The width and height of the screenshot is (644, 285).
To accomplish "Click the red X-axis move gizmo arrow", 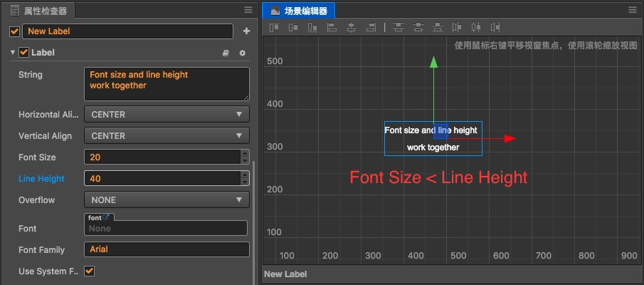I will [510, 139].
